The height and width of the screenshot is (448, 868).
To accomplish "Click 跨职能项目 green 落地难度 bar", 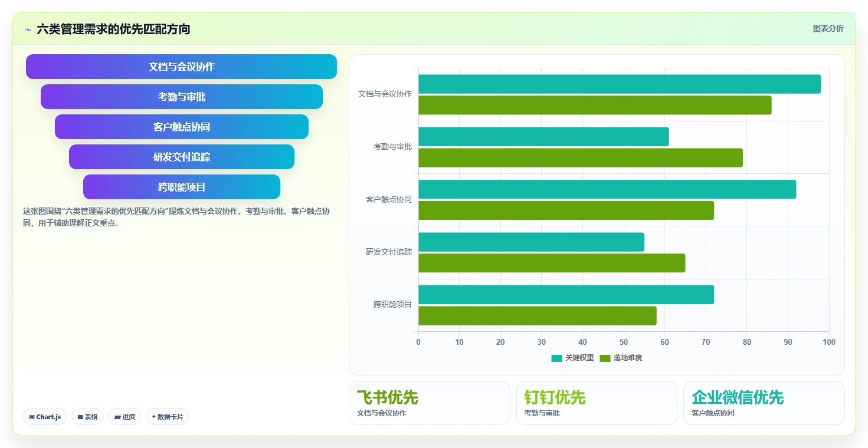I will [538, 316].
